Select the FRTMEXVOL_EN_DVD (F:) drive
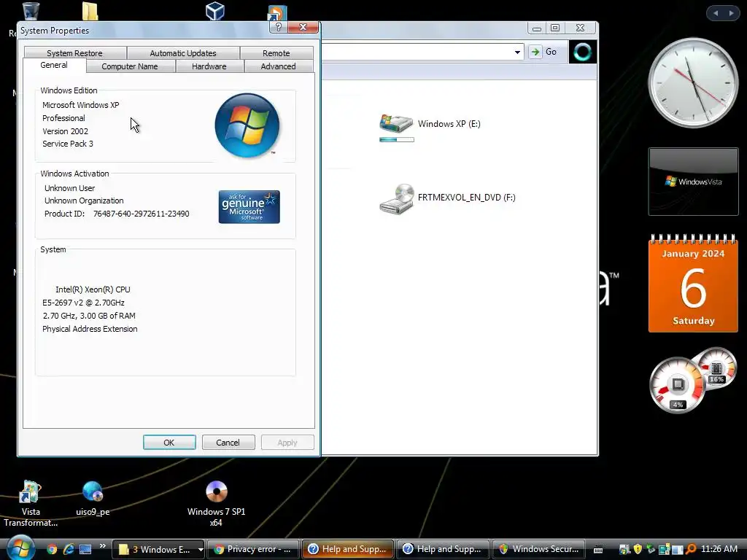 (x=447, y=198)
